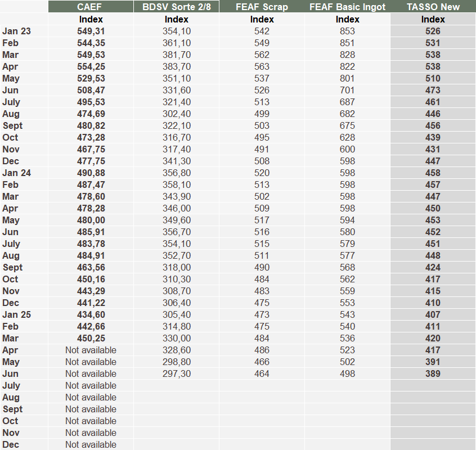Select BDSV cell 297,30

point(176,374)
